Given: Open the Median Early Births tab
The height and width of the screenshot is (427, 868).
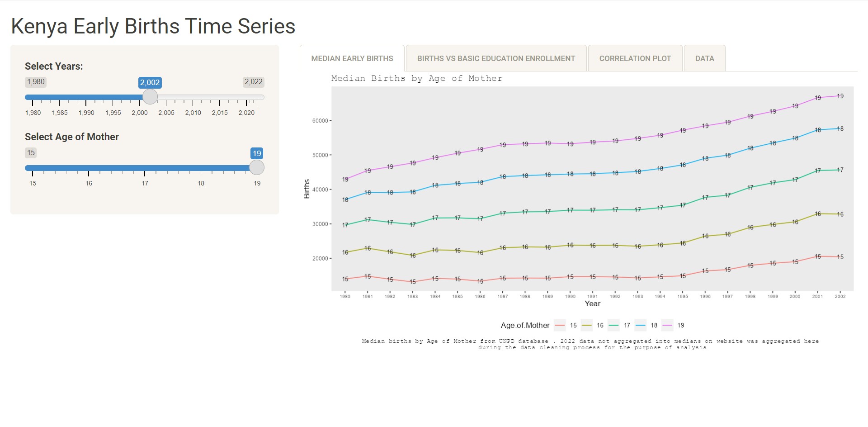Looking at the screenshot, I should click(352, 58).
